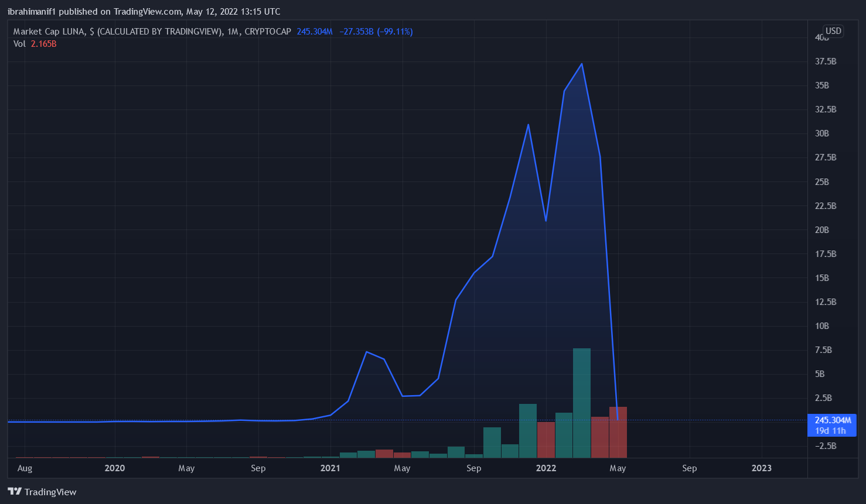Click the CRYPTOCAP source label
The width and height of the screenshot is (866, 504).
(267, 32)
